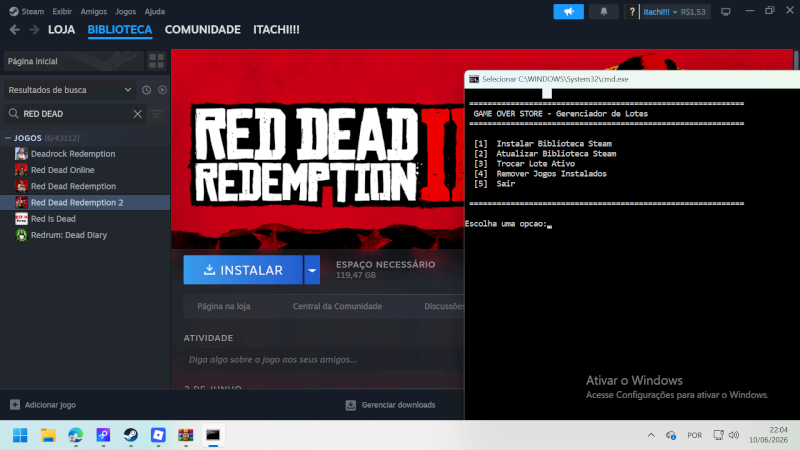Image resolution: width=800 pixels, height=450 pixels.
Task: Click the Steam page vertical scrollbar
Action: tap(796, 60)
